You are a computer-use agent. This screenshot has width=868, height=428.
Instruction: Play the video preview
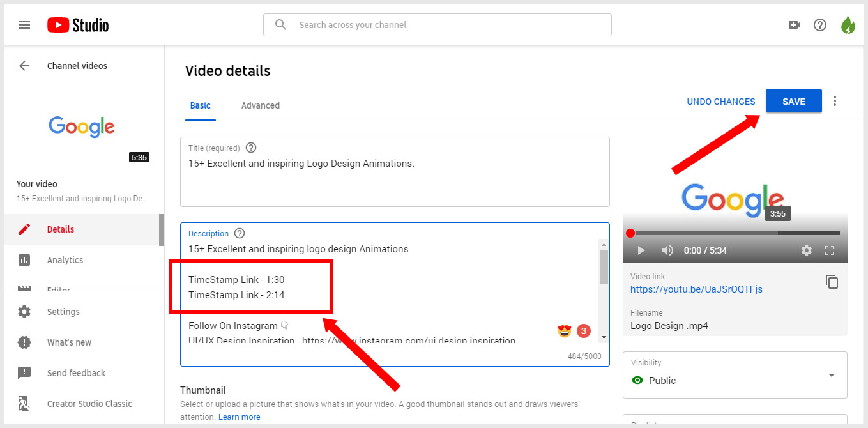(641, 250)
